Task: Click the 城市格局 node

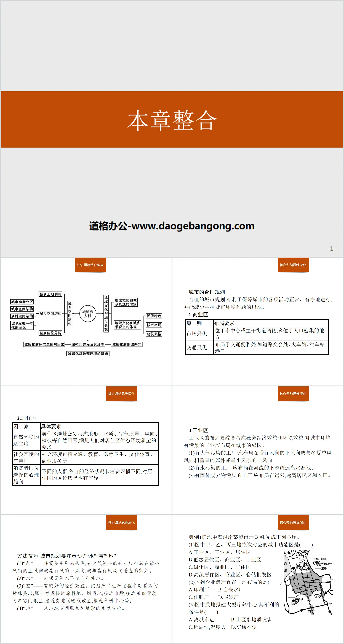Action: click(154, 325)
